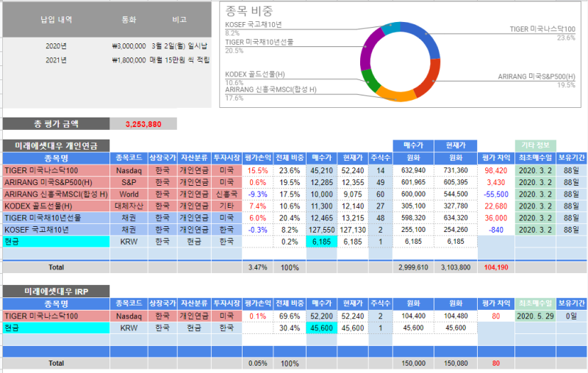The image size is (588, 373).
Task: Click the cyan 현금 cell in 개인연금 table
Action: (x=57, y=242)
